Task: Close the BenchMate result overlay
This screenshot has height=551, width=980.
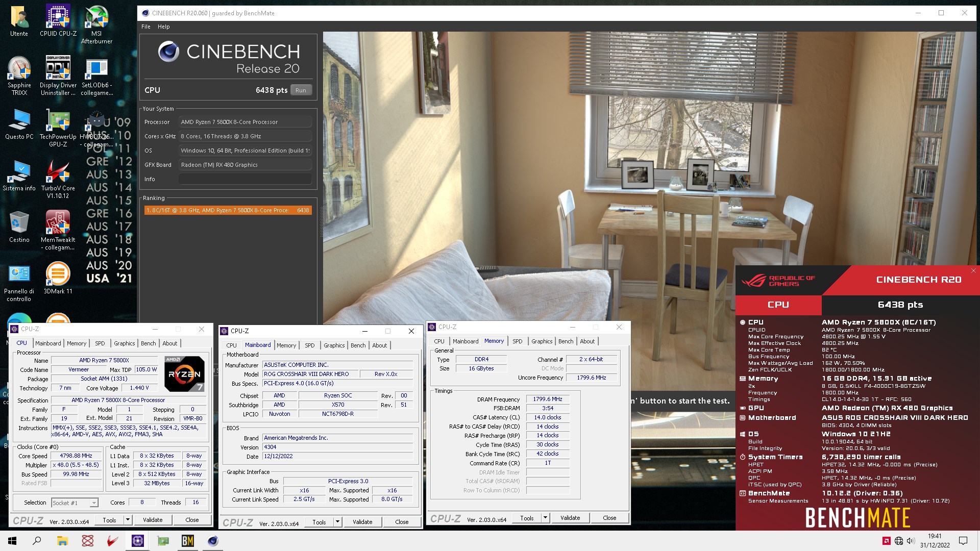Action: click(x=973, y=271)
